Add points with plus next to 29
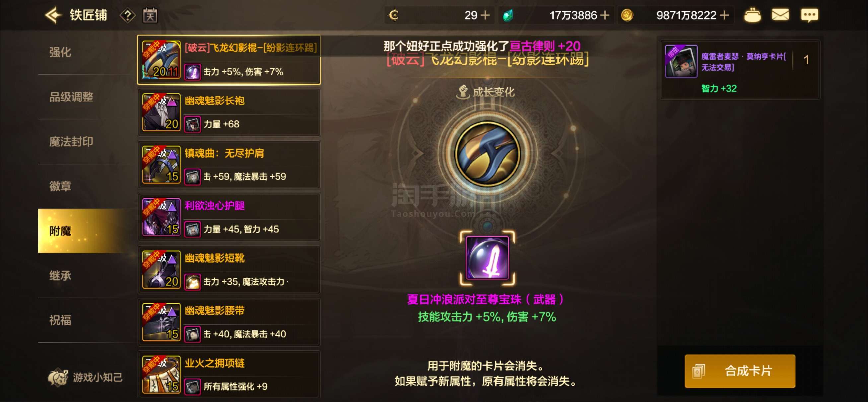 tap(485, 15)
